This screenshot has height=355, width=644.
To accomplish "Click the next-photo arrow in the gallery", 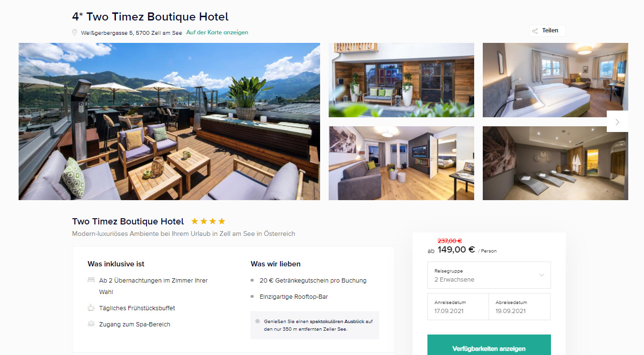I will pos(617,122).
